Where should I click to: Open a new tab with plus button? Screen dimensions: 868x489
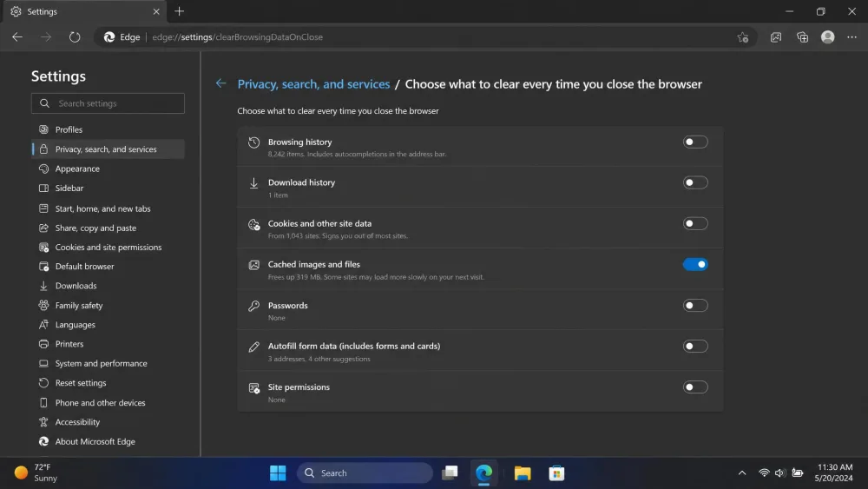180,11
